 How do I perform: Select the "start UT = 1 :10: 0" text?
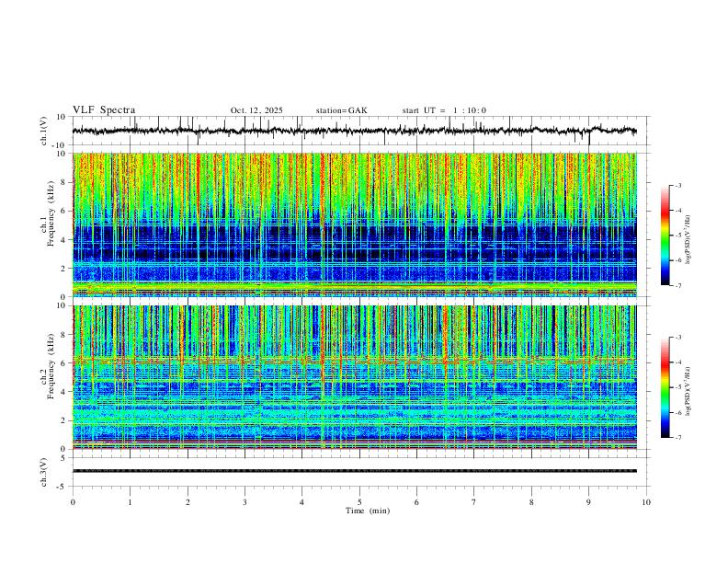[444, 110]
